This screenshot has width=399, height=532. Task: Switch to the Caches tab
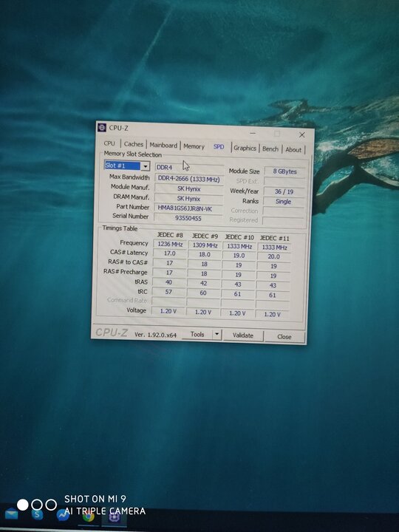tap(133, 144)
